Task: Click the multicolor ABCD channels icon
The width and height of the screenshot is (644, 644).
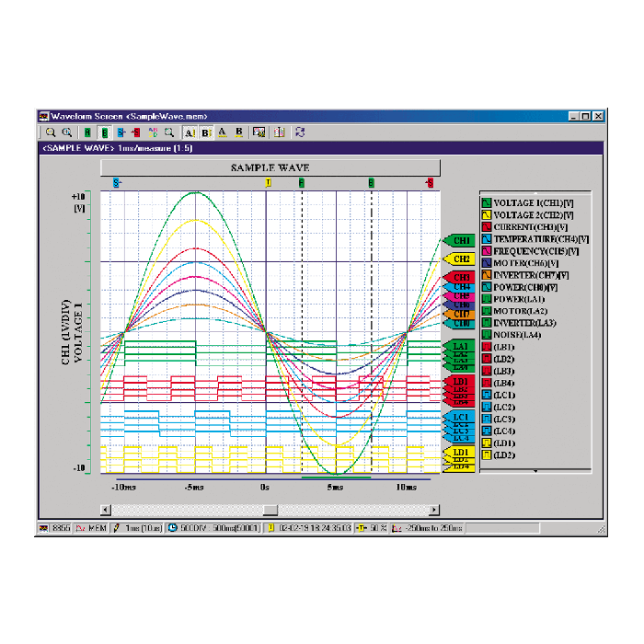Action: coord(154,132)
